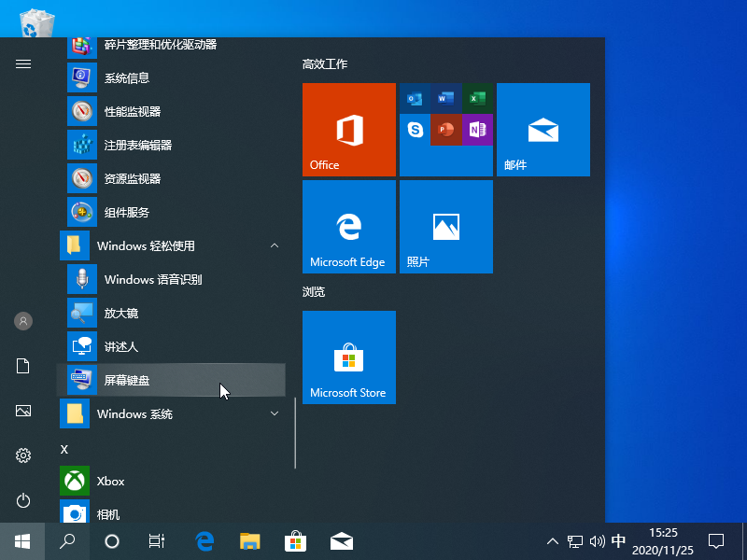Open the Microsoft Store tile
The image size is (747, 560).
pos(348,357)
